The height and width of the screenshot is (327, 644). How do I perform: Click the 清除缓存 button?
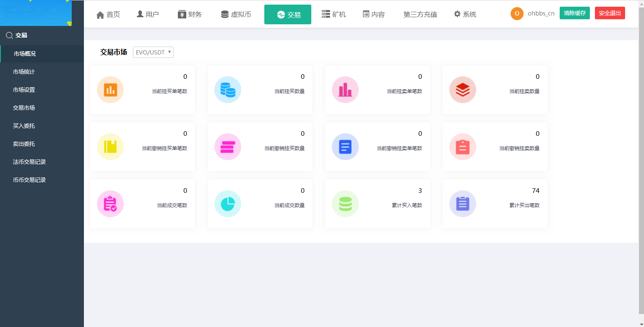pos(574,13)
